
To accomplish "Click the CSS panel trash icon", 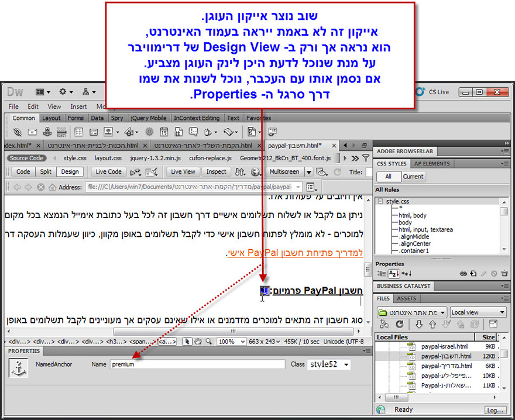I will 504,274.
